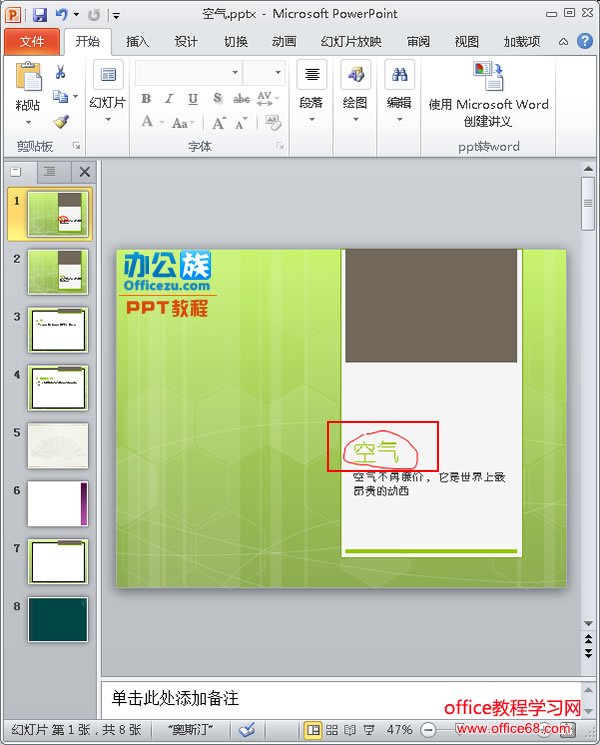Click the Drawing shapes icon
Viewport: 600px width, 745px height.
356,75
